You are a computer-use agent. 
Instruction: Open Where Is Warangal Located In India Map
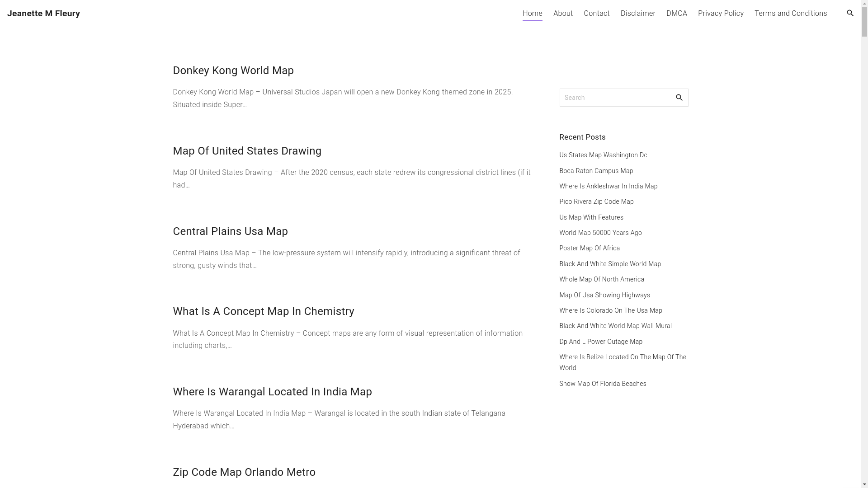272,392
